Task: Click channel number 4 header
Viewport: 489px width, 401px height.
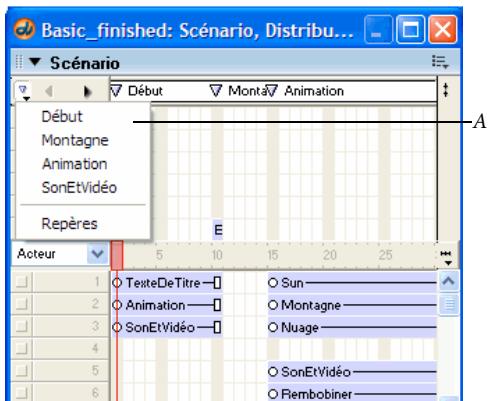Action: [71, 349]
